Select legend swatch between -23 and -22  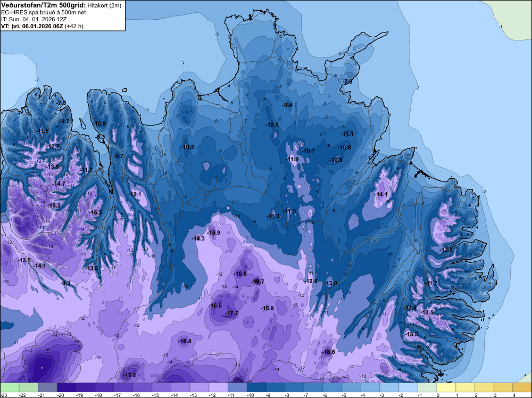[10, 387]
